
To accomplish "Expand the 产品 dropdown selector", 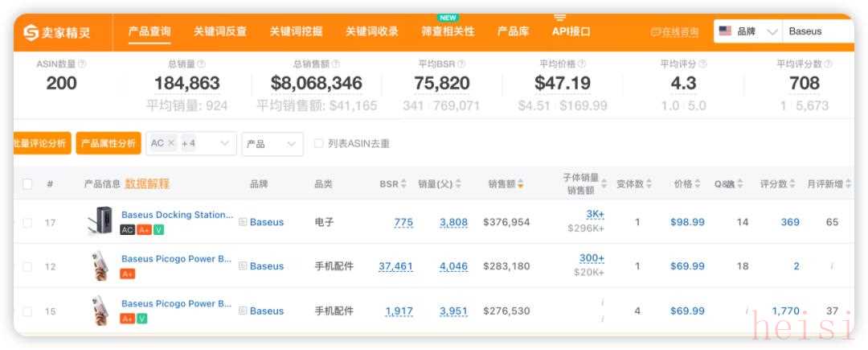I will 272,143.
